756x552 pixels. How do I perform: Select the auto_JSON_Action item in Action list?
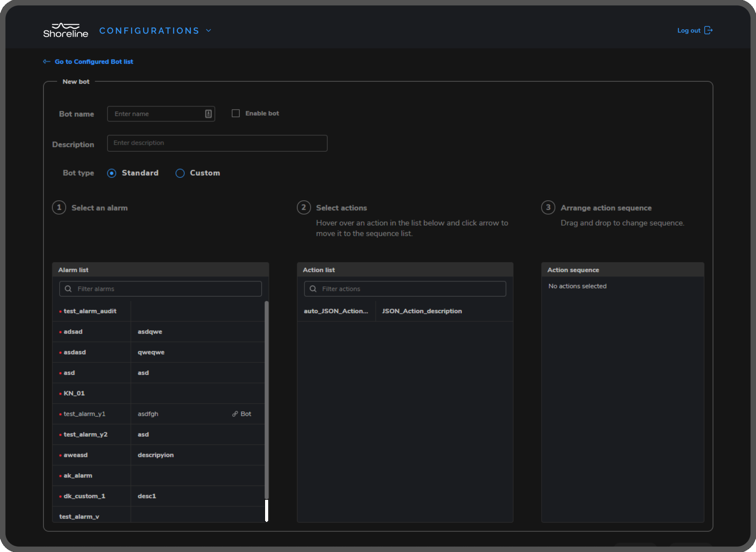click(x=336, y=311)
